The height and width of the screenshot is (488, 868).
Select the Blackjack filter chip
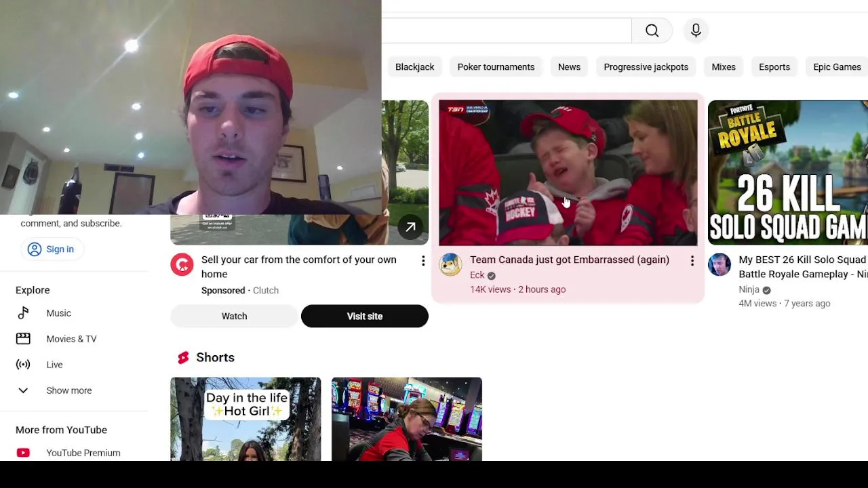click(x=415, y=67)
